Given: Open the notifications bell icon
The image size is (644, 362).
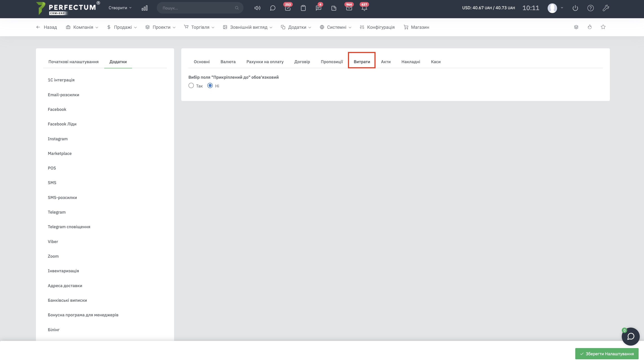Looking at the screenshot, I should (364, 8).
